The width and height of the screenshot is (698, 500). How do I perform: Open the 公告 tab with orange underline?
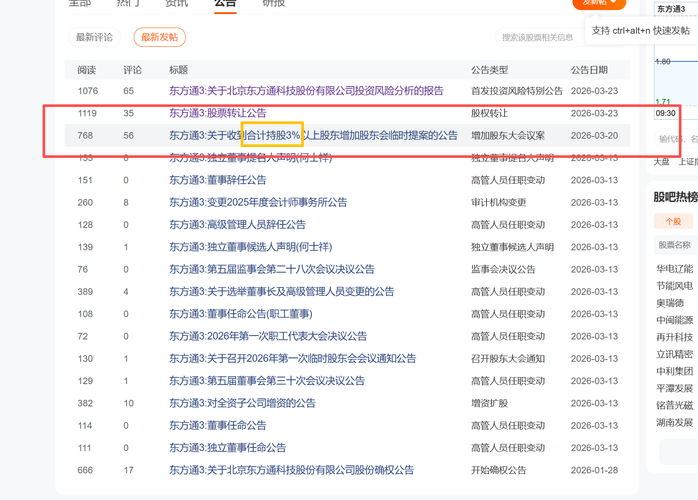coord(225,4)
